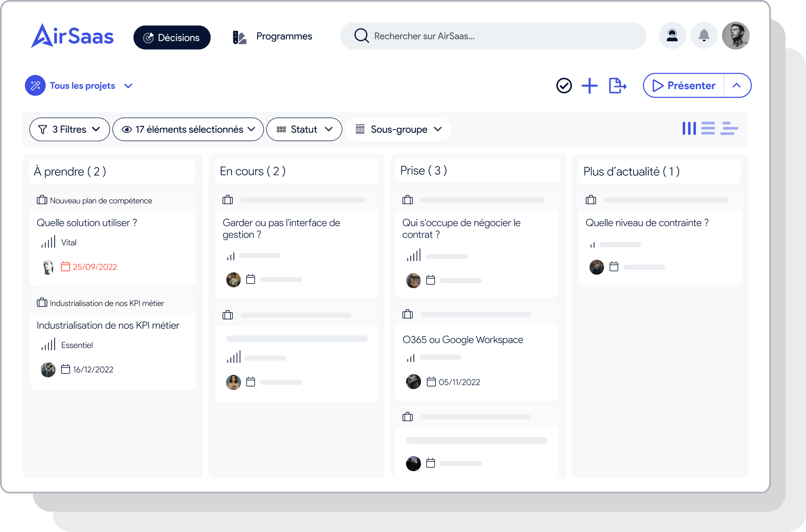Open the 17 éléments sélectionnés menu
The width and height of the screenshot is (806, 532).
coord(188,129)
